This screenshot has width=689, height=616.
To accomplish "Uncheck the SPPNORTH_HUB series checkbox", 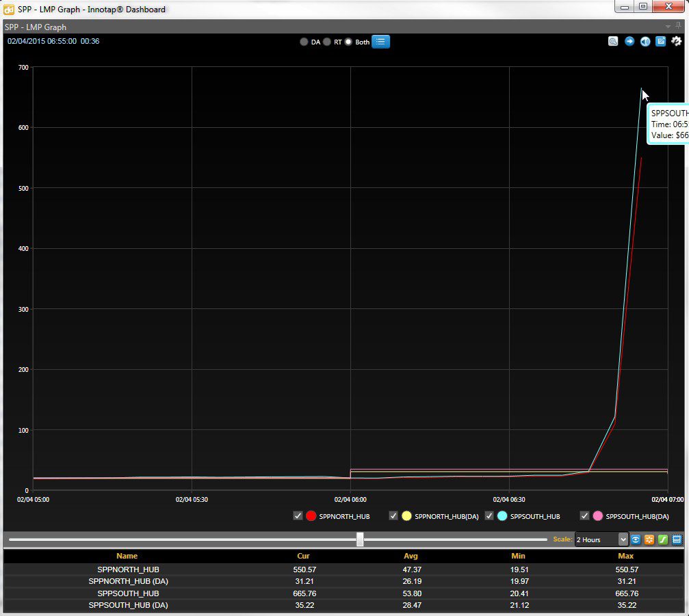I will 298,516.
